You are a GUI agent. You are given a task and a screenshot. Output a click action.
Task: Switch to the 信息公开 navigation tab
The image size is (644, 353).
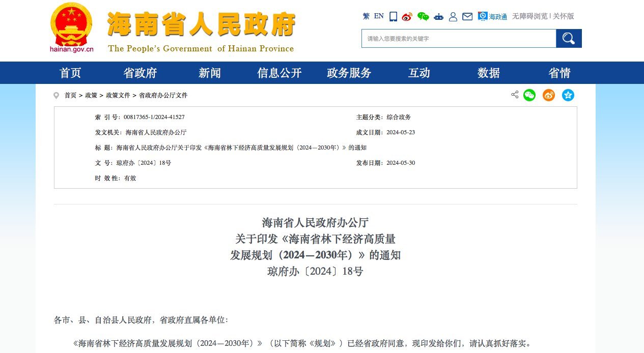[x=279, y=73]
